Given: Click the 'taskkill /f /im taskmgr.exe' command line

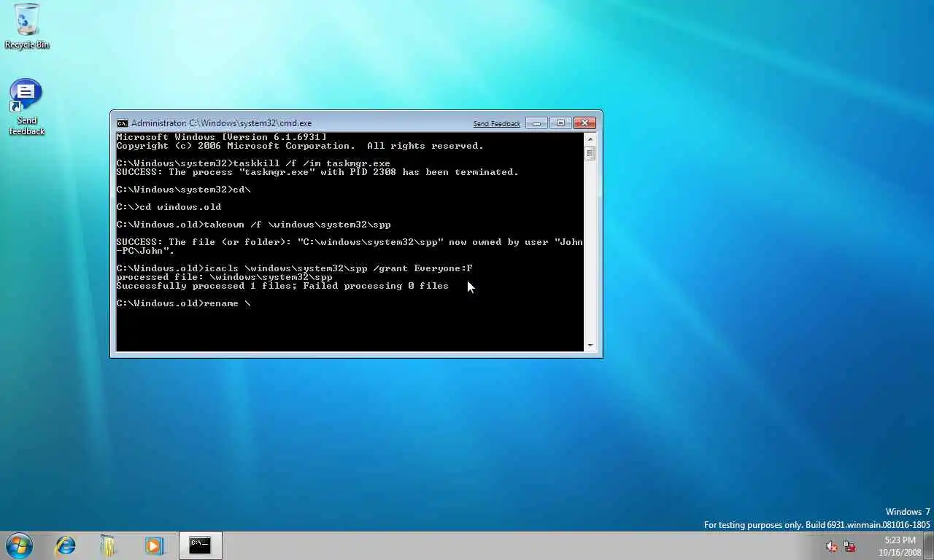Looking at the screenshot, I should click(253, 163).
